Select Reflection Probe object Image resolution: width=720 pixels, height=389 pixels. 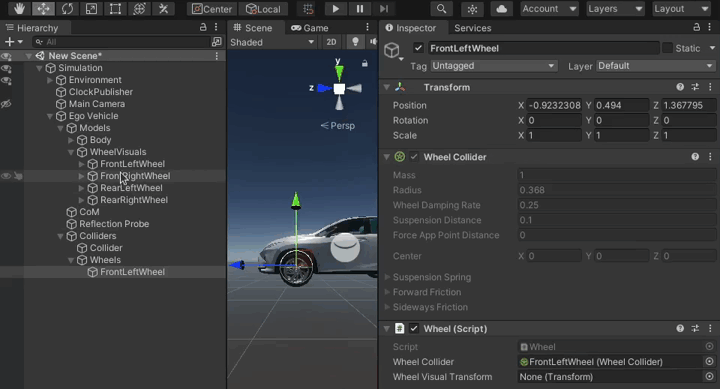pos(114,224)
